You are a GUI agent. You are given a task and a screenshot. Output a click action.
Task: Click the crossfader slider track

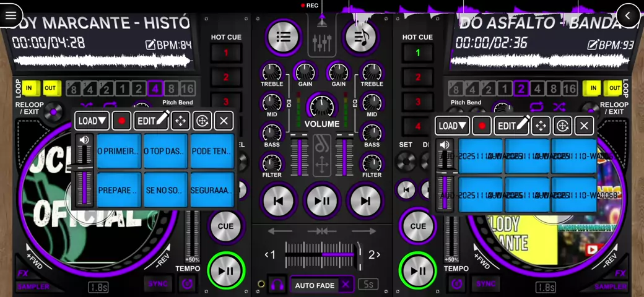(321, 254)
